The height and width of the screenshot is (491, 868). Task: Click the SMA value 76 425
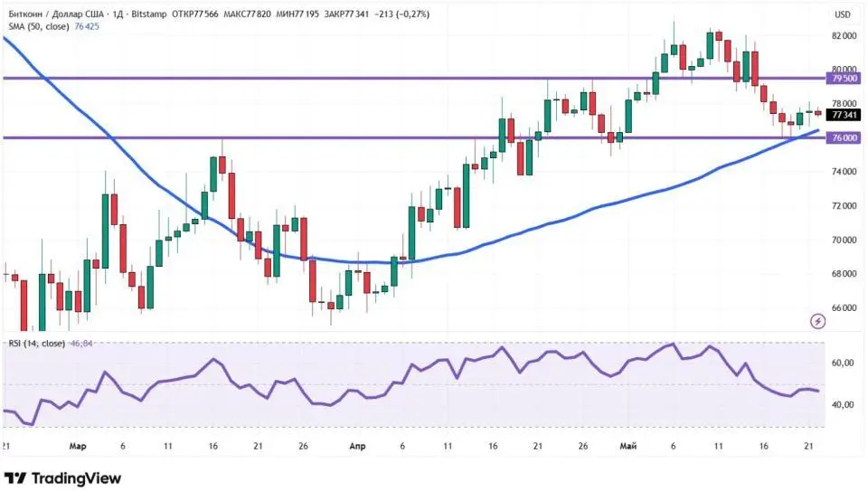click(87, 26)
